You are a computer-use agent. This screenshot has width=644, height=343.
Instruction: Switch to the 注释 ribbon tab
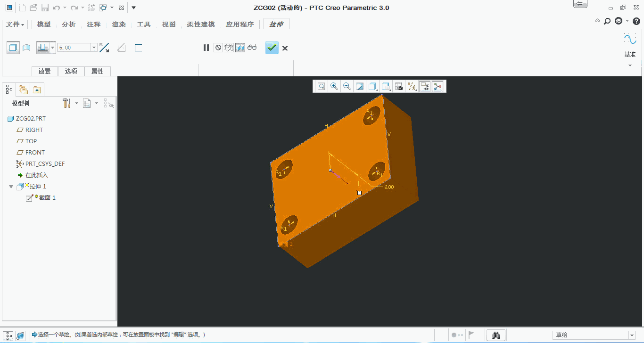(94, 24)
